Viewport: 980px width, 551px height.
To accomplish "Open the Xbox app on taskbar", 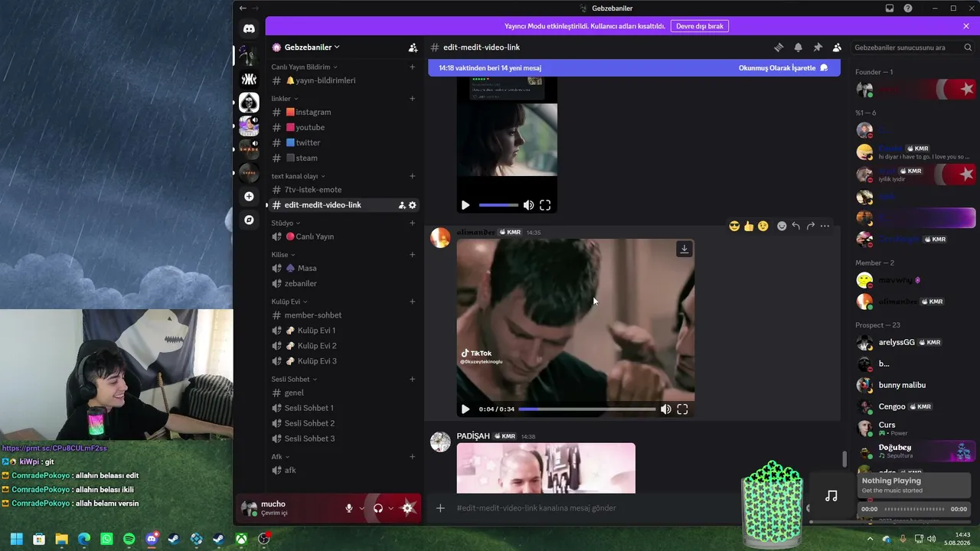I will tap(241, 540).
